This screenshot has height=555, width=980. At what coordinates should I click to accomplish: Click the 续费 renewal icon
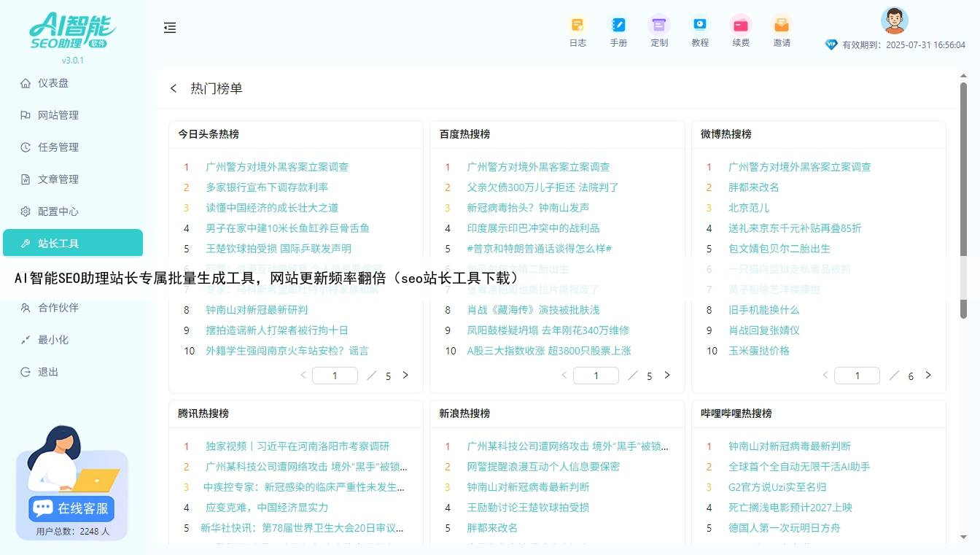tap(741, 26)
